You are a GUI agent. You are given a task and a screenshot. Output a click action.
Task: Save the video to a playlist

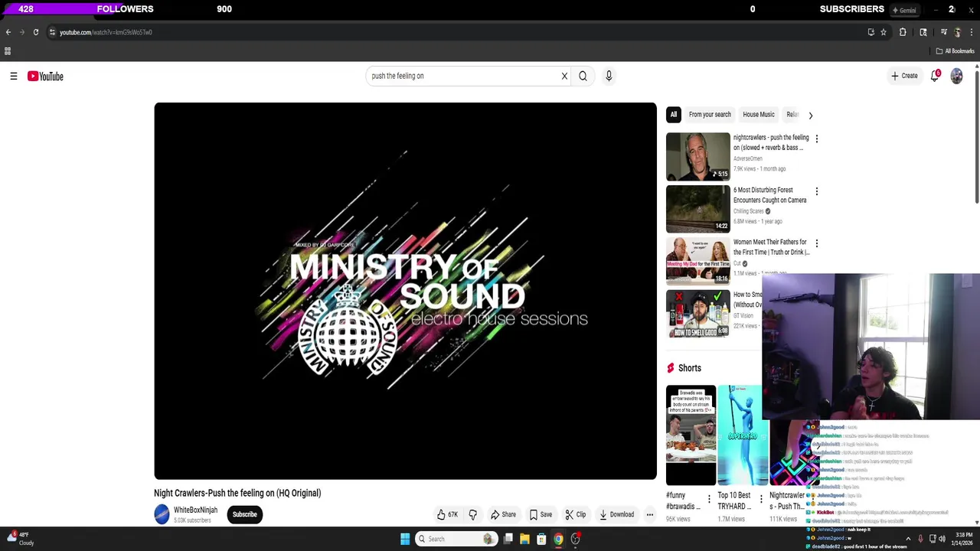click(x=541, y=514)
